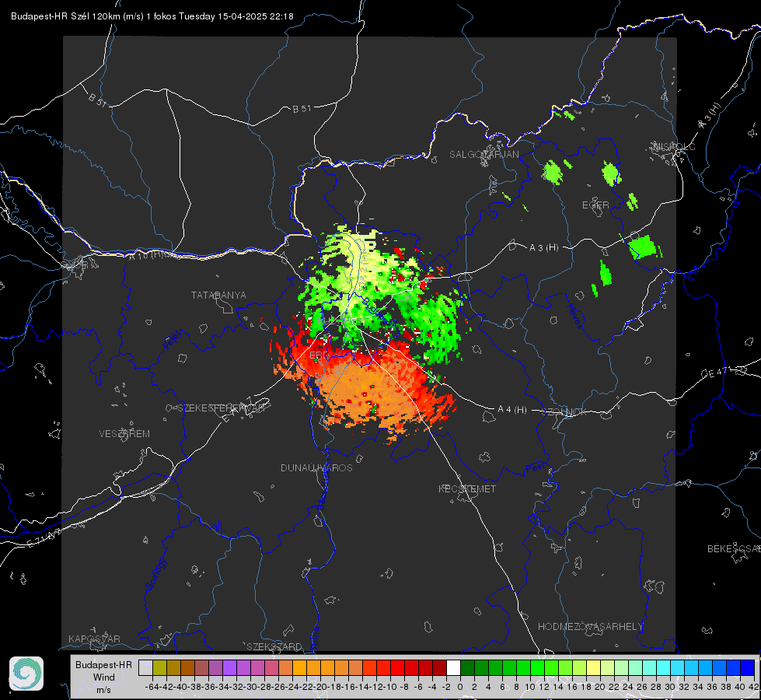Click the blue 'Pest' county label
This screenshot has width=761, height=700.
pos(534,468)
